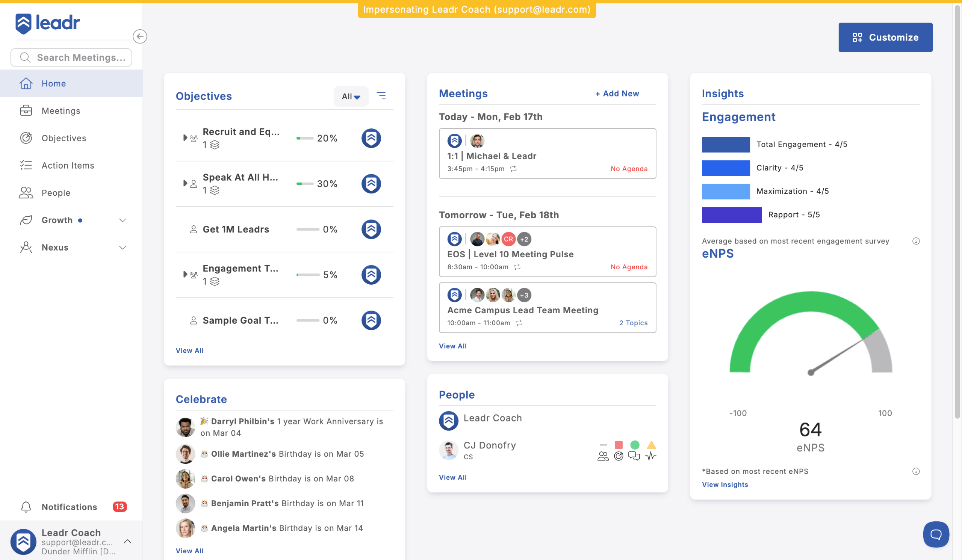Expand the Engagement T... objective
The height and width of the screenshot is (560, 962).
185,274
